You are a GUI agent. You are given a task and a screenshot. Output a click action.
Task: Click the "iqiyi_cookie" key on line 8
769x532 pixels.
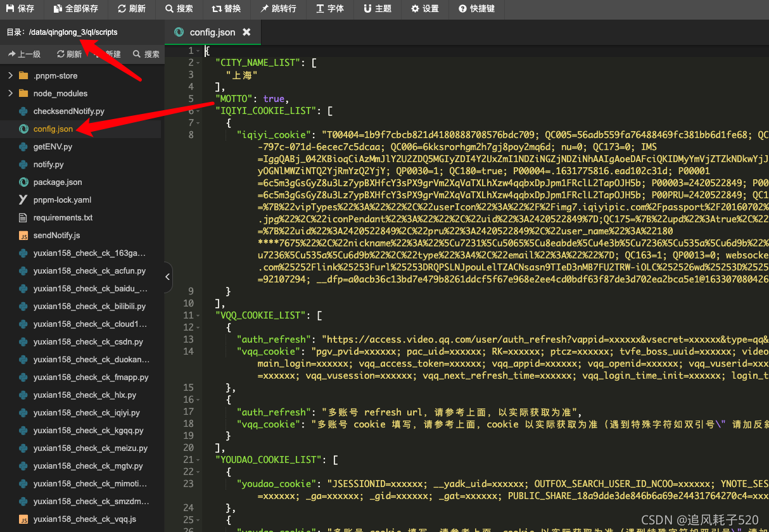pos(274,135)
